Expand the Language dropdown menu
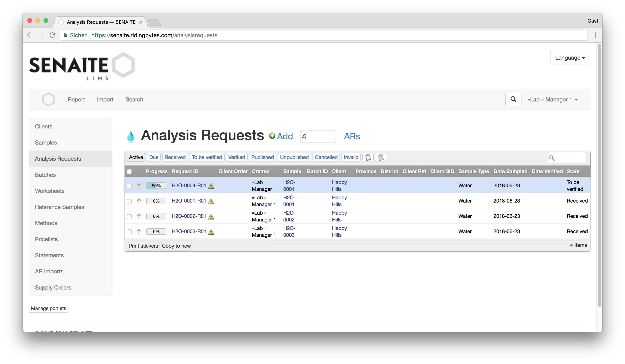The image size is (625, 364). point(569,58)
